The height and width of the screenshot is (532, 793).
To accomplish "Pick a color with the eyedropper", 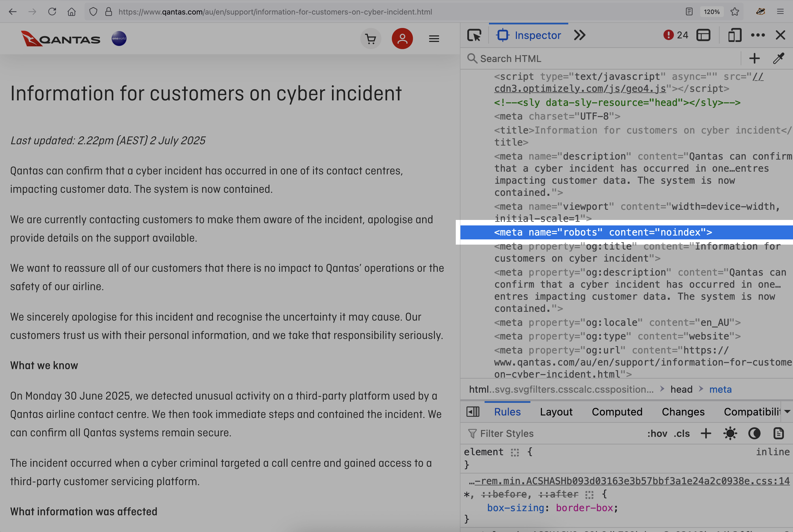I will (x=779, y=59).
